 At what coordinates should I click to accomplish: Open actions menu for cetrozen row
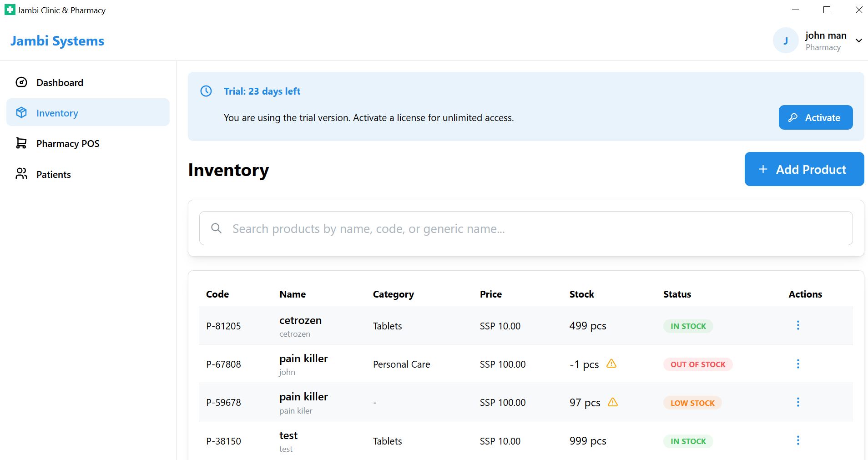798,325
